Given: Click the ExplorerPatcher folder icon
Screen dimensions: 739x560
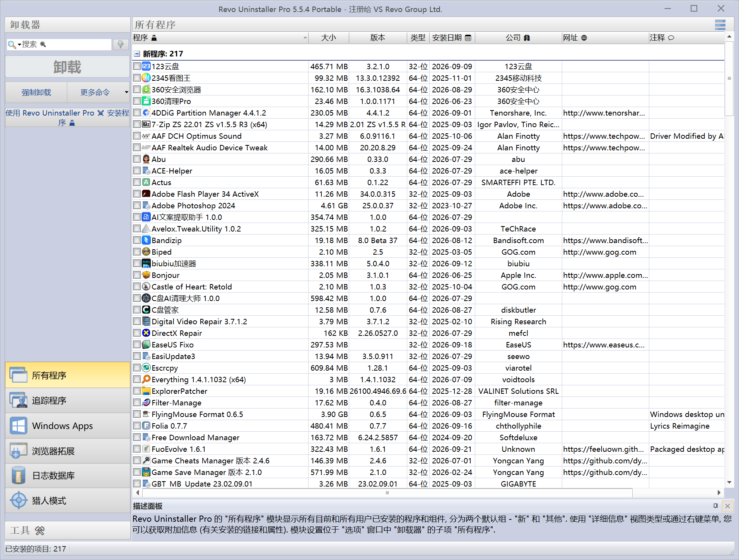Looking at the screenshot, I should (146, 391).
